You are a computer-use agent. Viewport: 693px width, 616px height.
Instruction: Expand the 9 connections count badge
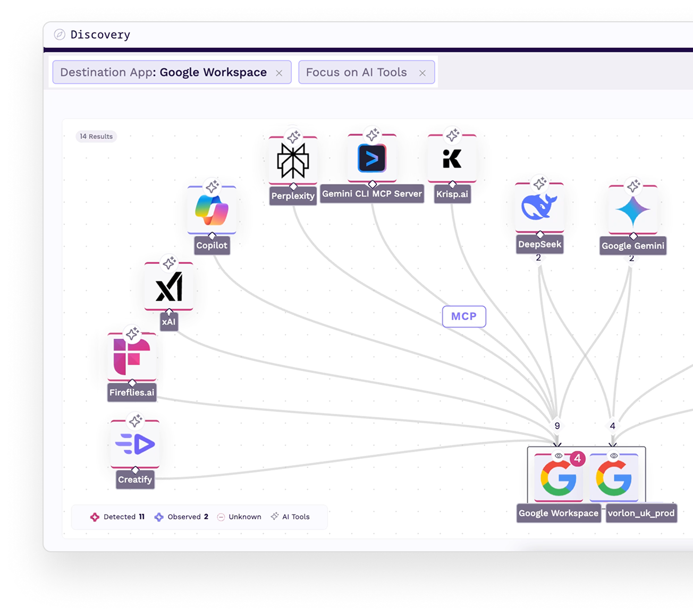pos(557,426)
